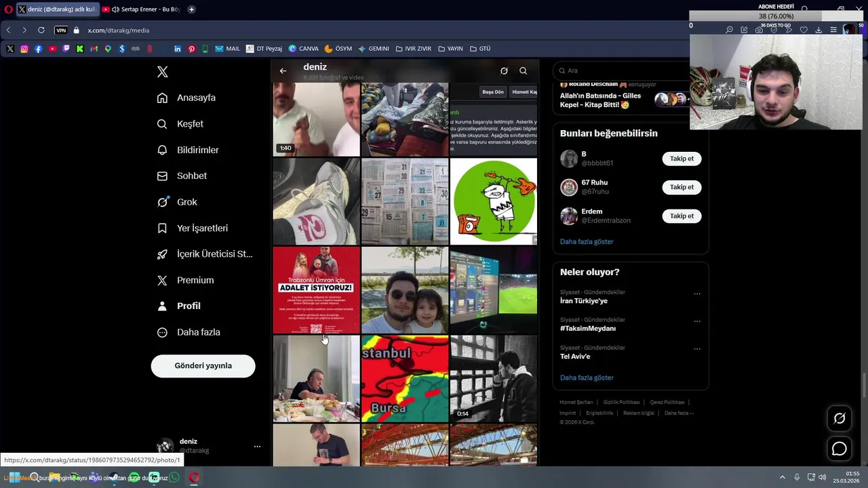The height and width of the screenshot is (488, 868).
Task: Open options dots for Tel Aviv'e trend
Action: [x=697, y=350]
